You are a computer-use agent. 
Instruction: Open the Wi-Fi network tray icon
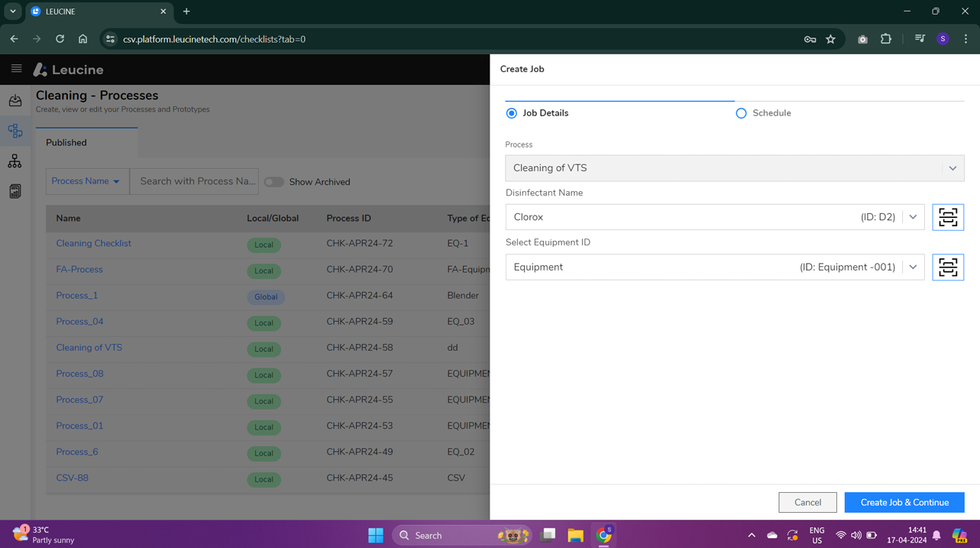click(x=840, y=535)
